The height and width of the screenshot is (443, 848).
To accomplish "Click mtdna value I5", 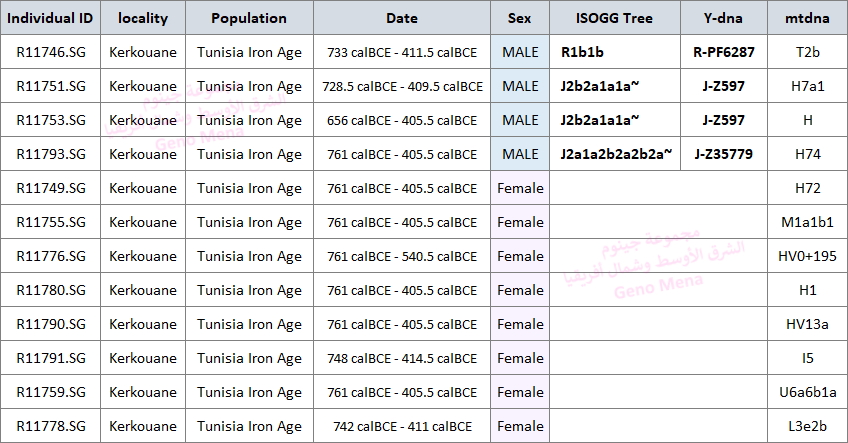I will point(807,358).
